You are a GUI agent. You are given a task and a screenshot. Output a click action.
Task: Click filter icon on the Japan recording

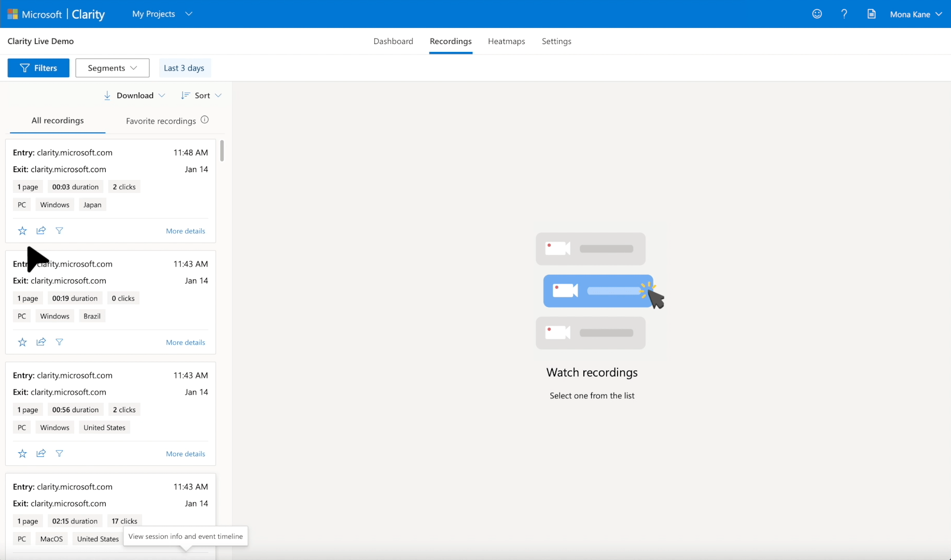(x=60, y=231)
